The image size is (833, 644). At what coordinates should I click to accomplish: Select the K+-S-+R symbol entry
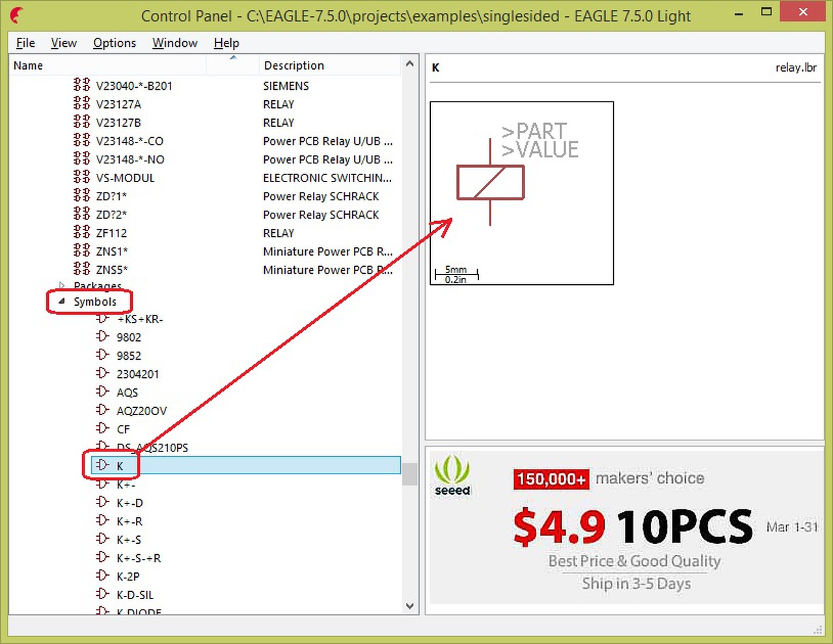(139, 558)
